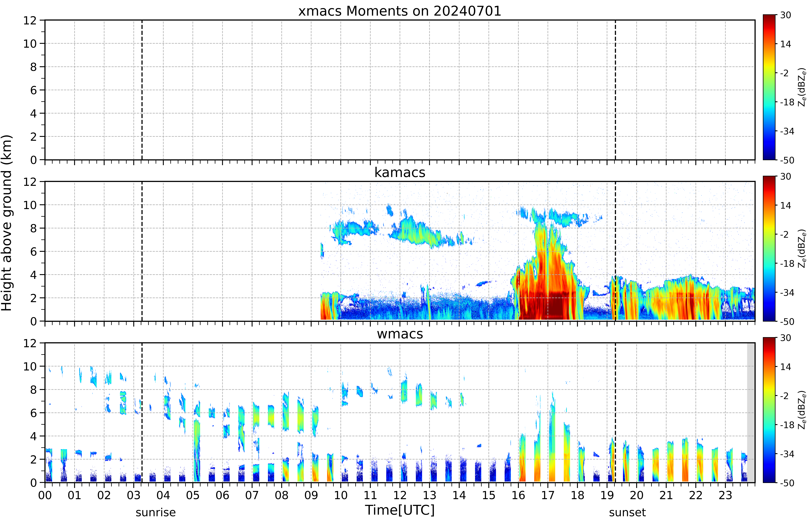Click the "-18" tick on the xmacs colorbar
Screen dimensions: 812x524
(x=787, y=102)
